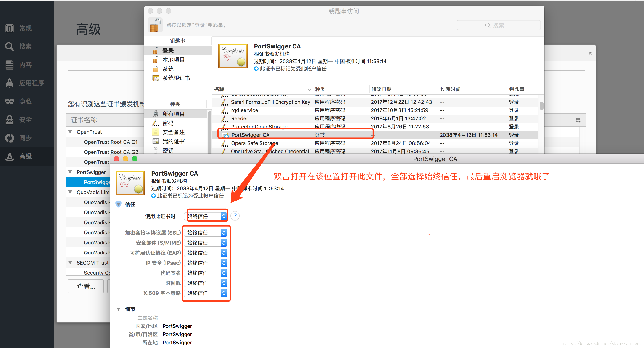
Task: Click certificate icon in Keychain Access header
Action: click(232, 56)
